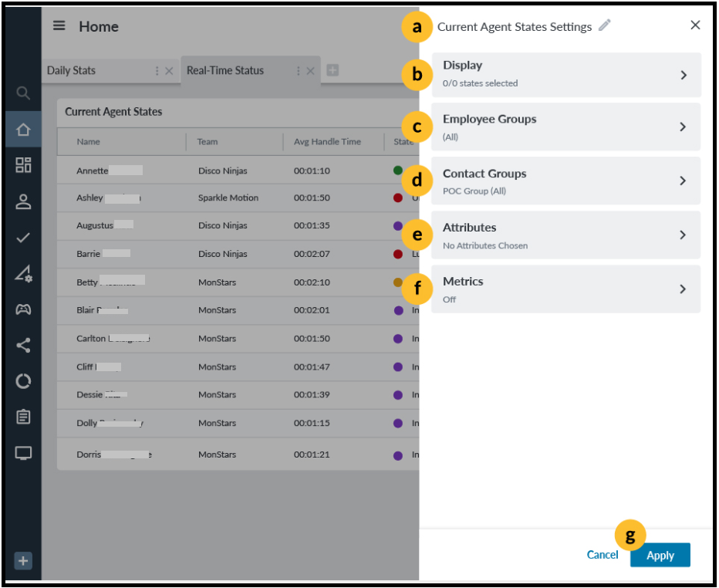Sort by the Name column header

tap(88, 142)
